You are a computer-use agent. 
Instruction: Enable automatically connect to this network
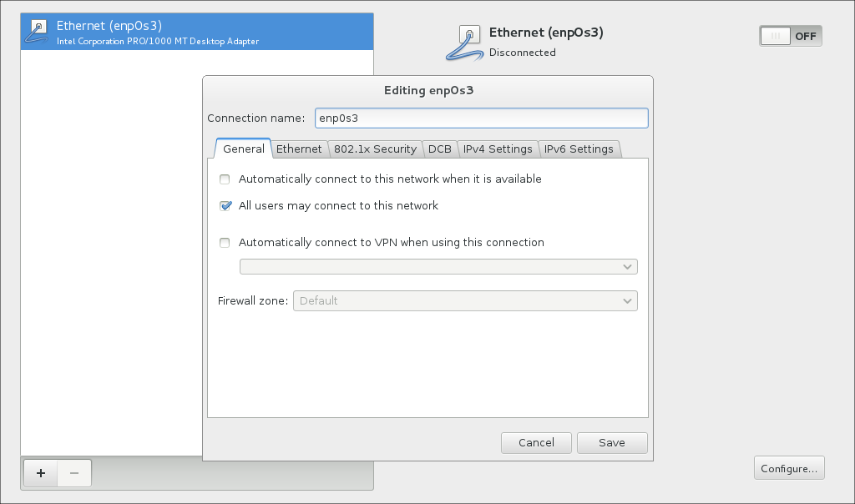225,179
